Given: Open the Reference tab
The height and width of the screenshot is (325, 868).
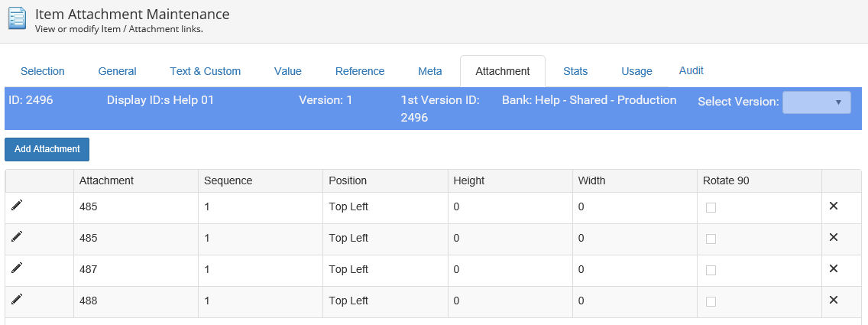Looking at the screenshot, I should [x=360, y=71].
